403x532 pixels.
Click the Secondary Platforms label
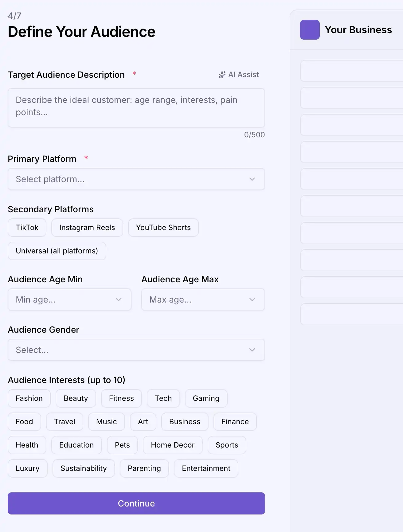click(x=51, y=209)
